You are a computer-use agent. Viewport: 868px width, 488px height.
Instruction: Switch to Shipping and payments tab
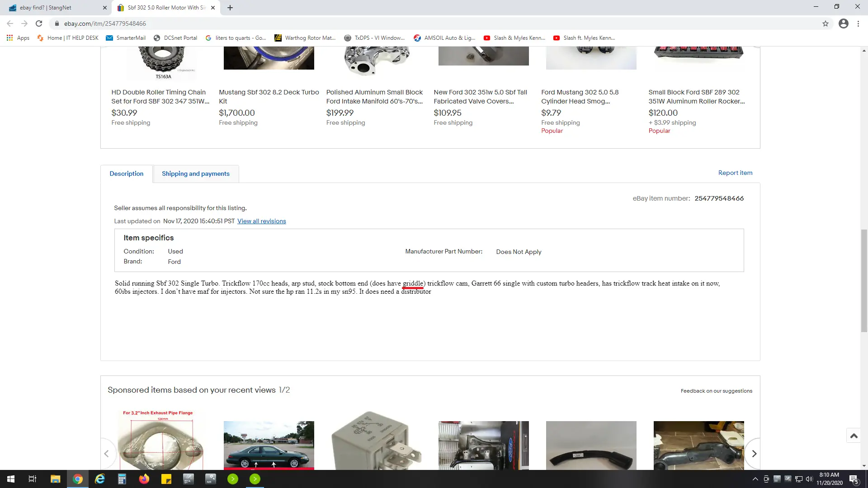pos(196,174)
